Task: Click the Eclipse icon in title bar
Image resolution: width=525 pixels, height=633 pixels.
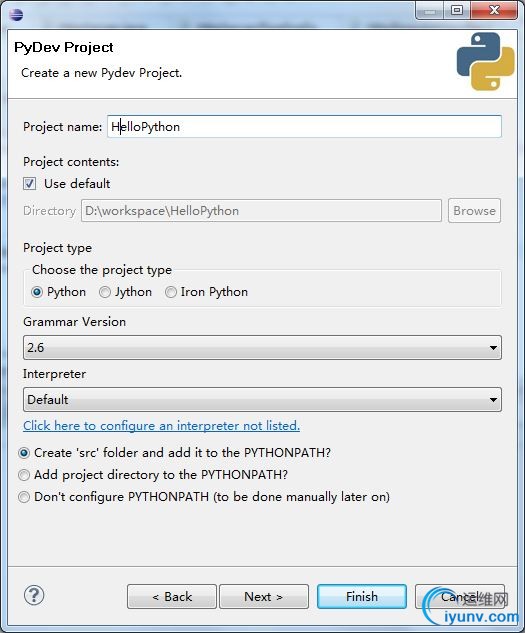Action: click(16, 15)
